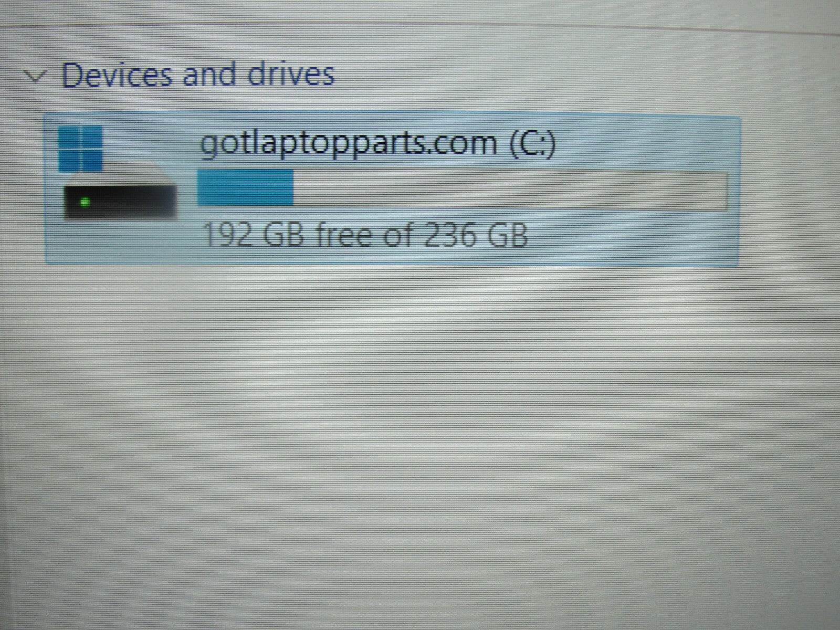Click blue used portion of storage bar

tap(246, 188)
